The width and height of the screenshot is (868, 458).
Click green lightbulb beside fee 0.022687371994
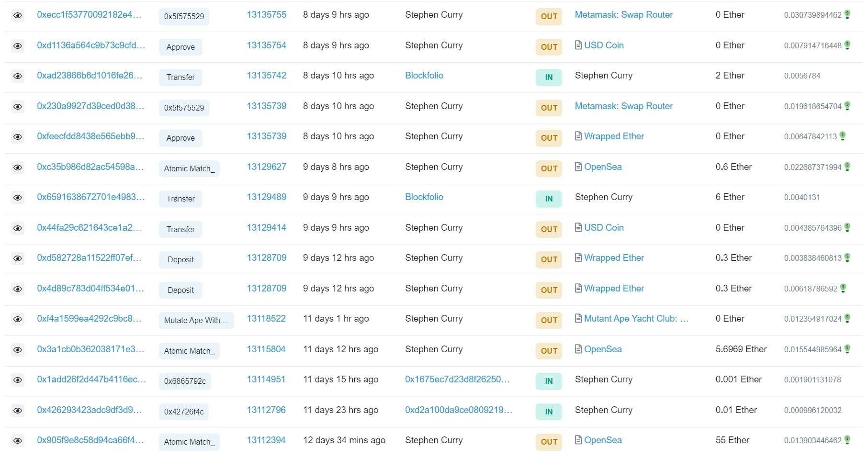[x=847, y=167]
